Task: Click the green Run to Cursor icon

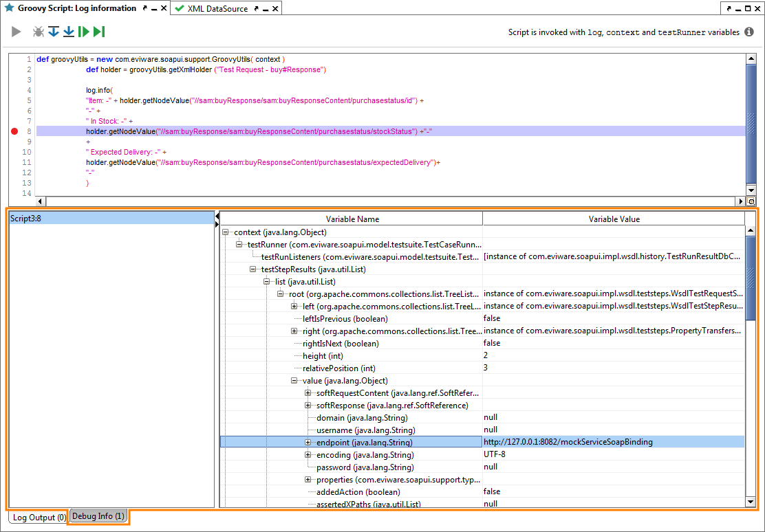Action: [x=99, y=32]
